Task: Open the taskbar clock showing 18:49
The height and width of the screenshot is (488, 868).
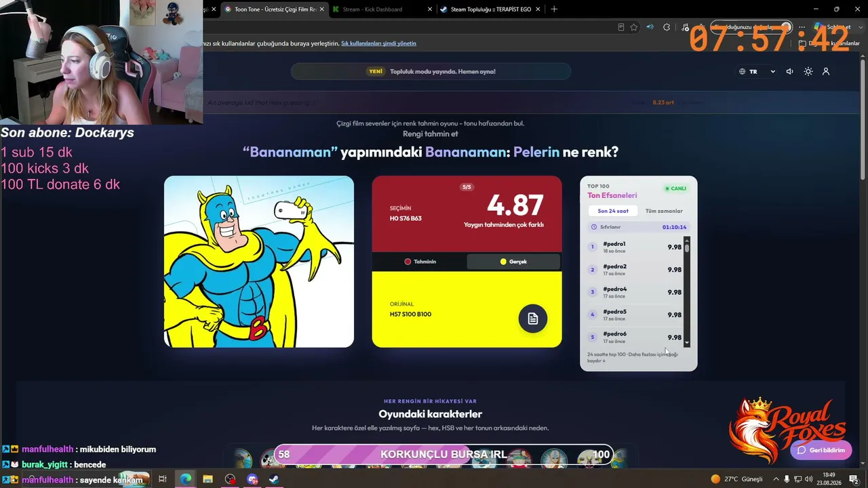Action: (x=829, y=479)
